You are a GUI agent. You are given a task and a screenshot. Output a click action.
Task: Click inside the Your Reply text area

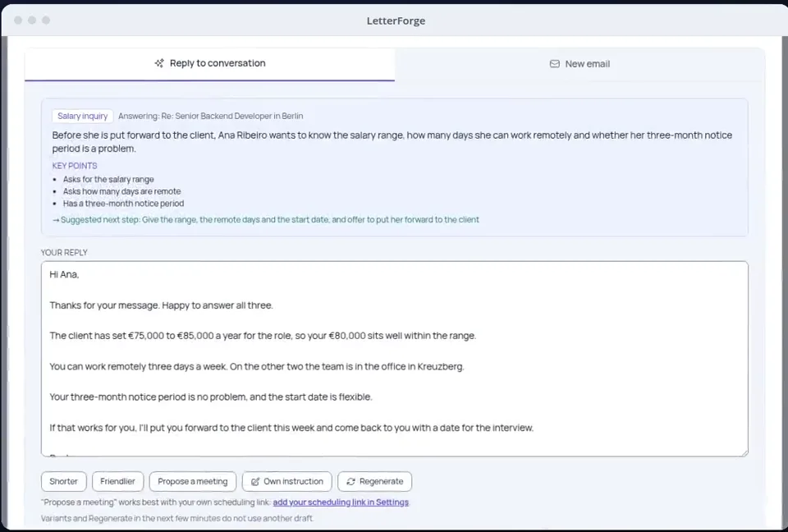point(395,359)
